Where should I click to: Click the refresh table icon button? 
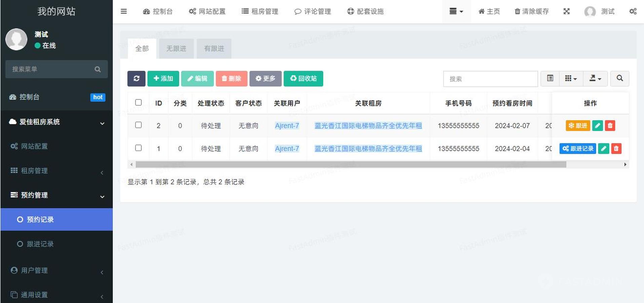pyautogui.click(x=136, y=78)
